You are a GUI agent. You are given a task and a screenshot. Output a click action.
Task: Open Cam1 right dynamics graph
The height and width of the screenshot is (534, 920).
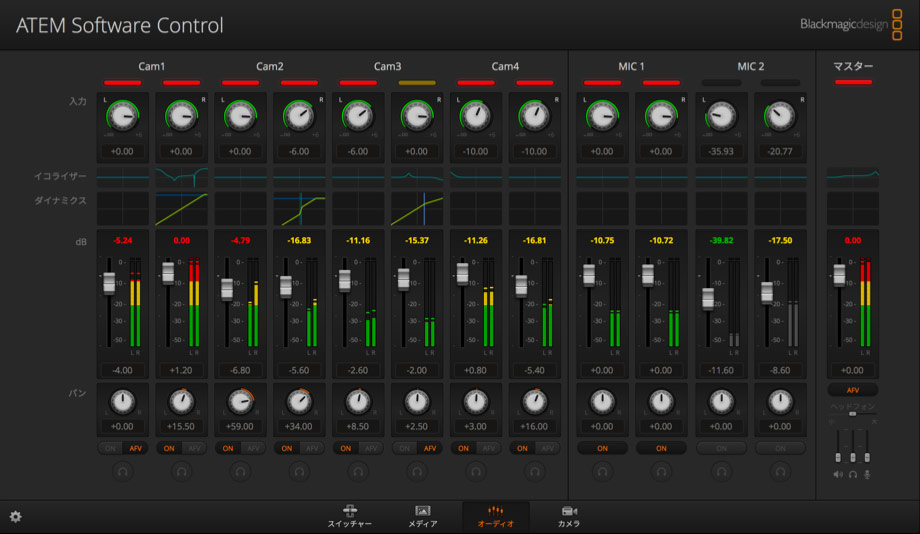tap(181, 208)
